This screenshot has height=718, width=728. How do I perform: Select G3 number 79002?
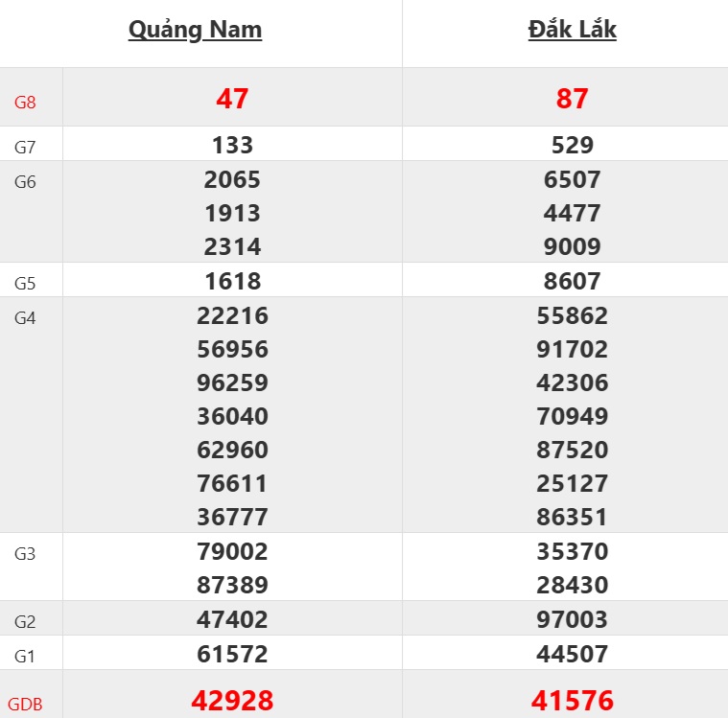coord(232,551)
